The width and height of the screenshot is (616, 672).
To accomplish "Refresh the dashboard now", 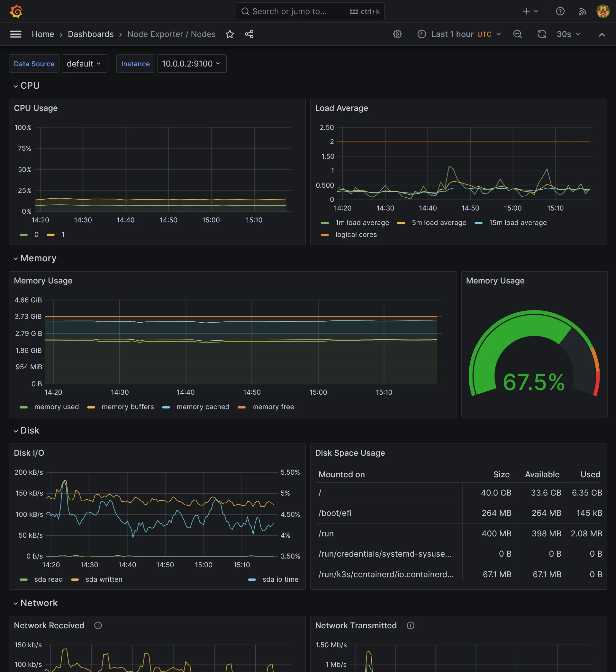I will point(542,34).
